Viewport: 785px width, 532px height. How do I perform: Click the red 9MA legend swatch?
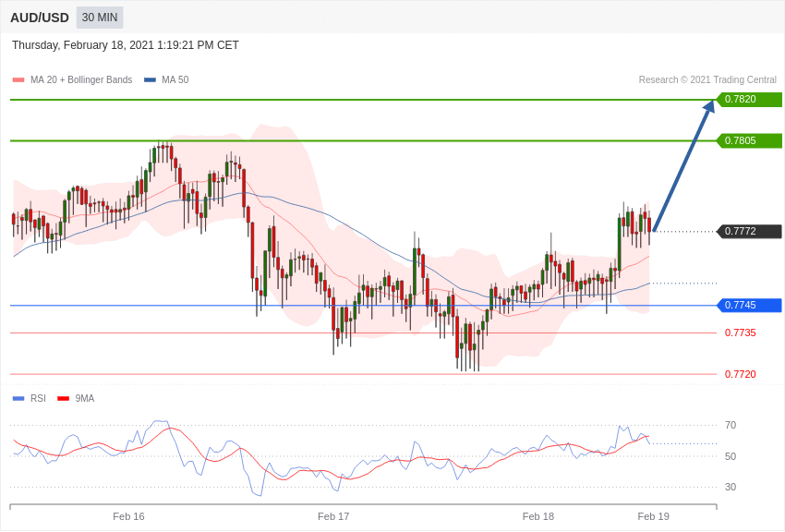point(63,399)
